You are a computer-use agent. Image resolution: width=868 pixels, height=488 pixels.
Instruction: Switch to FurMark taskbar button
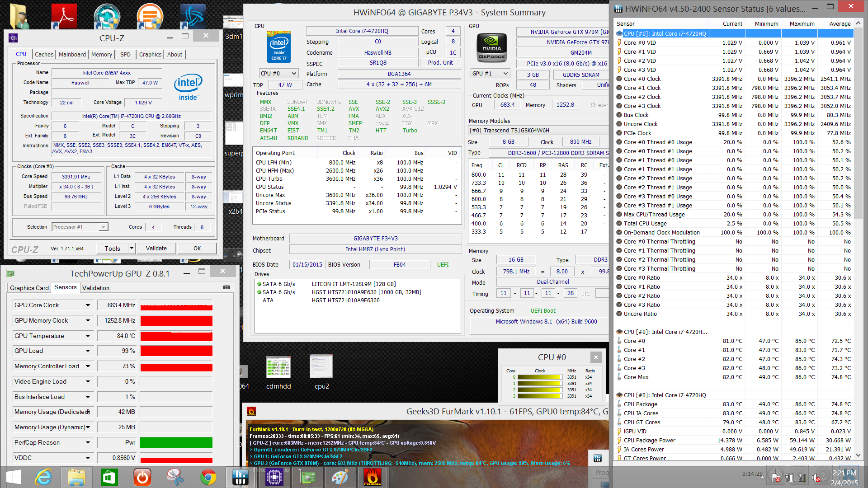click(373, 477)
